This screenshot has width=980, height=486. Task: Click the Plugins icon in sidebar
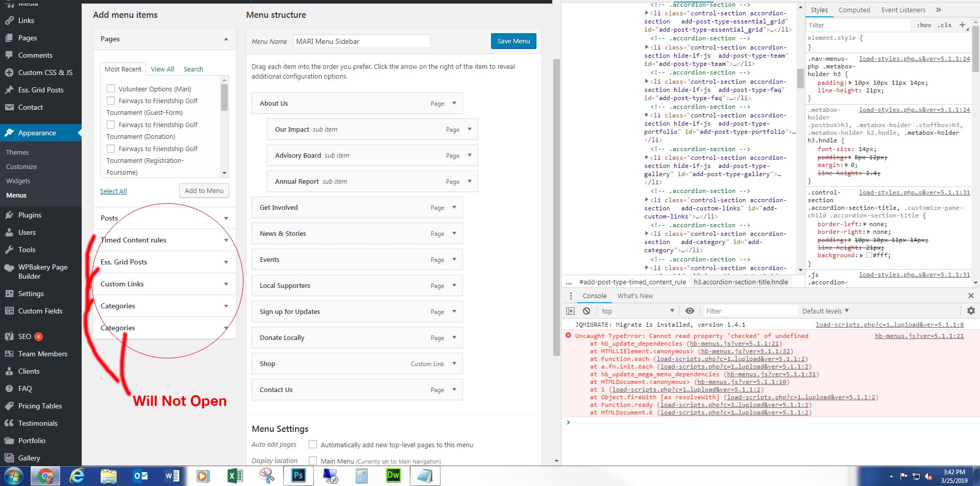(x=9, y=215)
